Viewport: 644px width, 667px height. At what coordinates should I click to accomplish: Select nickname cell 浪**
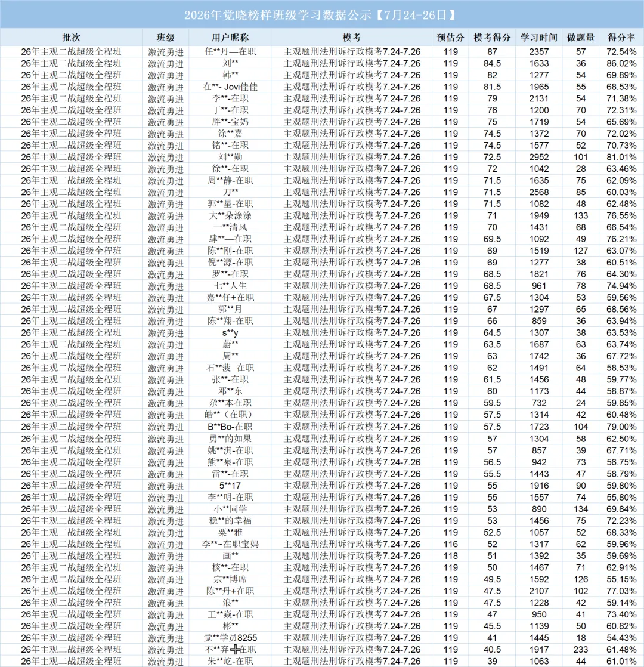pyautogui.click(x=230, y=603)
